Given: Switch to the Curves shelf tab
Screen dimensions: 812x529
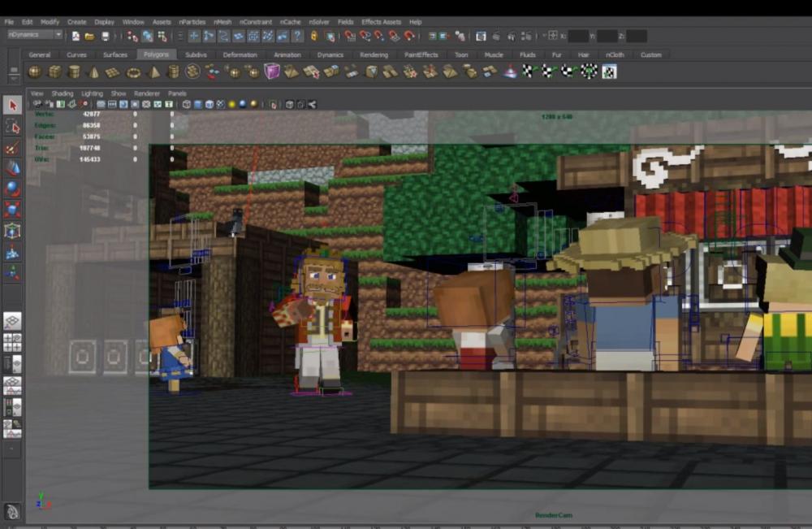Looking at the screenshot, I should pyautogui.click(x=76, y=54).
